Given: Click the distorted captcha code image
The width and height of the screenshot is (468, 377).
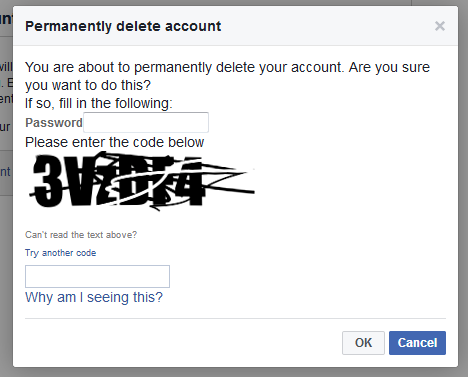Looking at the screenshot, I should click(142, 181).
